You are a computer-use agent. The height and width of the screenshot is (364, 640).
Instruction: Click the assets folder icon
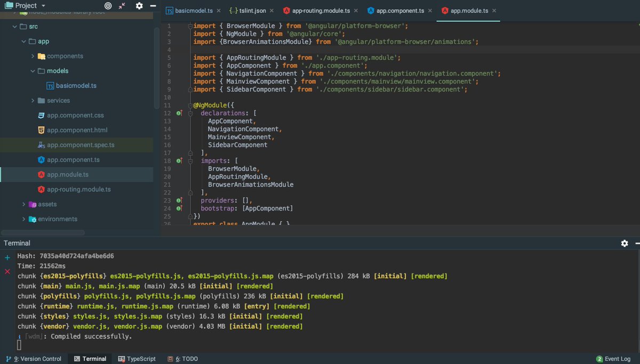33,204
